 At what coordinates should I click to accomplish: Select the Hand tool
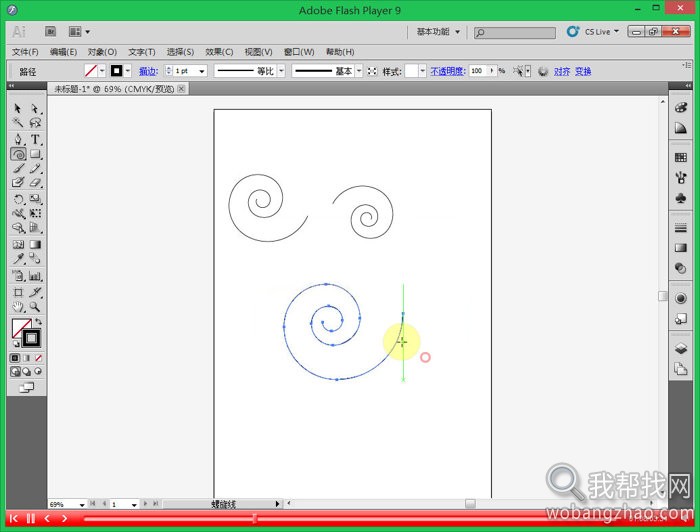click(x=18, y=307)
